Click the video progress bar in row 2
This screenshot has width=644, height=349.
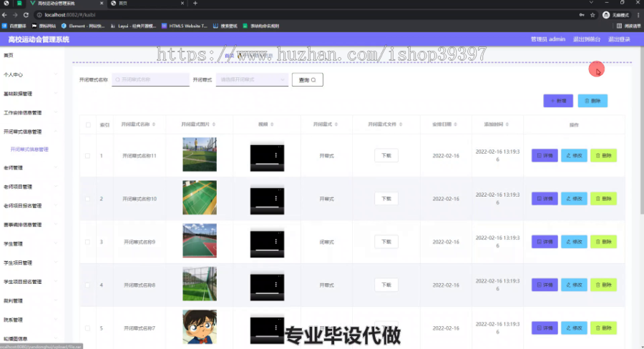(x=267, y=207)
